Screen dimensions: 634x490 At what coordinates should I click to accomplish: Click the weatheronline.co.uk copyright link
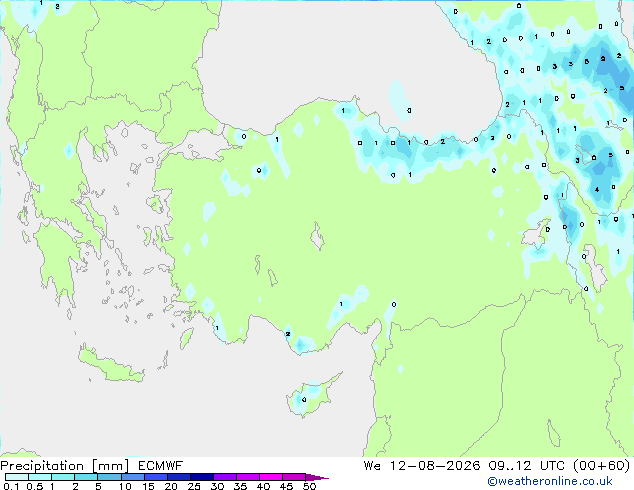(x=550, y=481)
